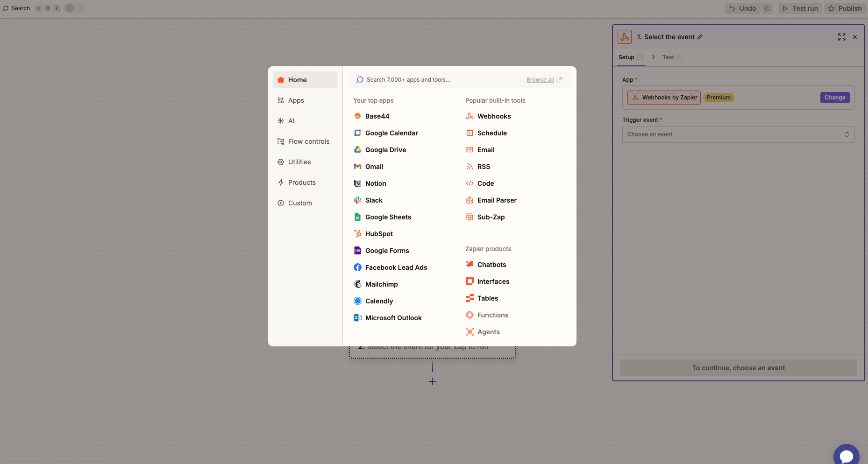Image resolution: width=868 pixels, height=464 pixels.
Task: Select the Email Parser tool
Action: point(497,200)
